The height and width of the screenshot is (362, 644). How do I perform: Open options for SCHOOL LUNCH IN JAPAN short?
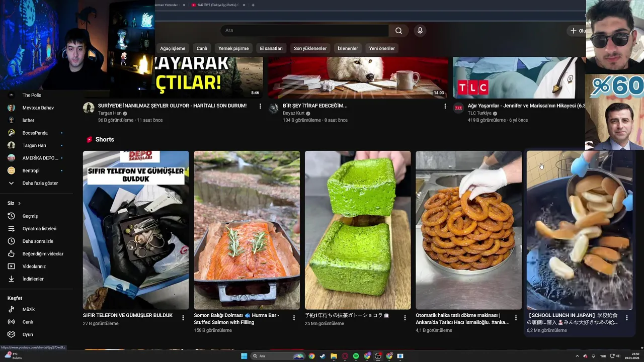tap(626, 318)
